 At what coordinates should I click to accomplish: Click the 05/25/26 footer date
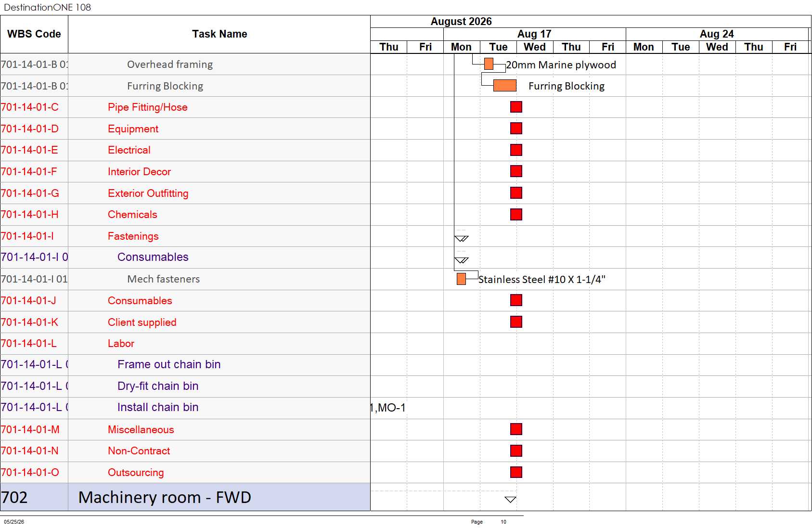pos(14,522)
